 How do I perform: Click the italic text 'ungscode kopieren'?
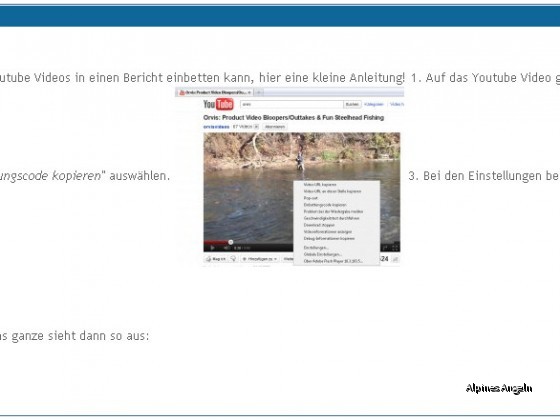(x=50, y=176)
